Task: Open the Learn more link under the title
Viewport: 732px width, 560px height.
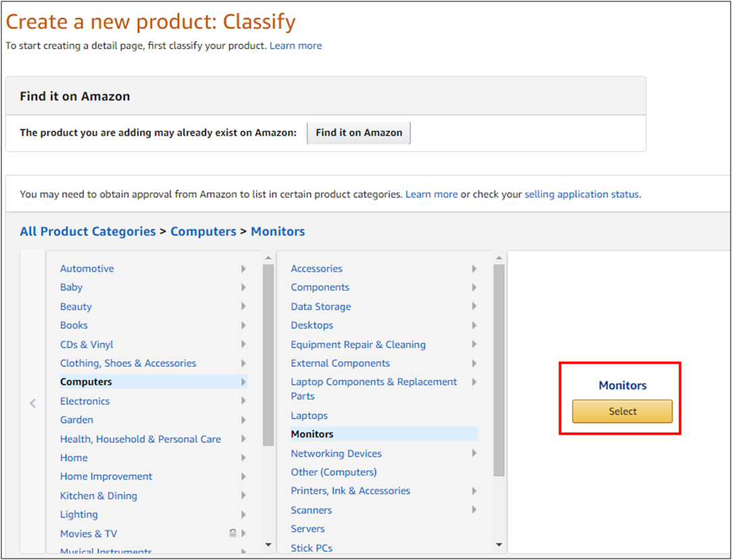Action: [x=295, y=46]
